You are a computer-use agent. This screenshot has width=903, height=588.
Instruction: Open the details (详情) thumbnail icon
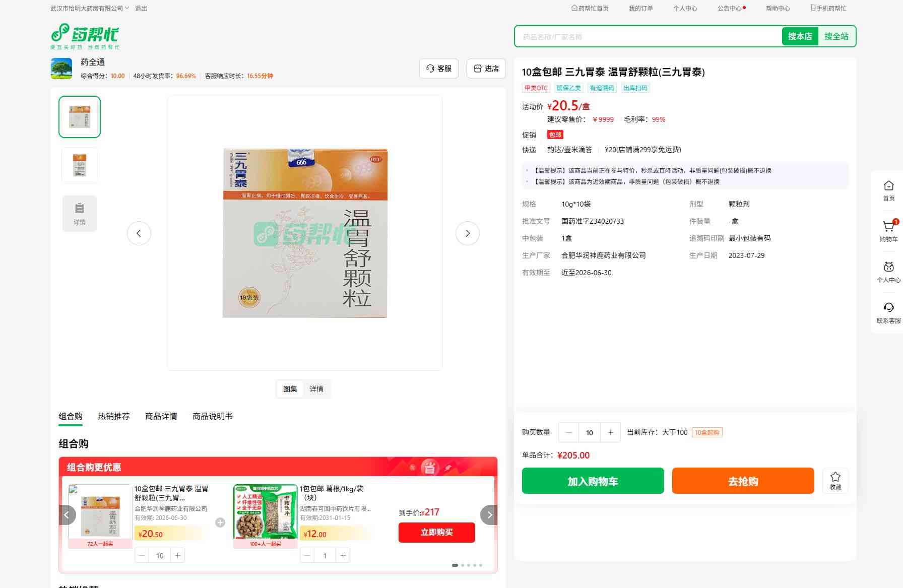click(80, 214)
